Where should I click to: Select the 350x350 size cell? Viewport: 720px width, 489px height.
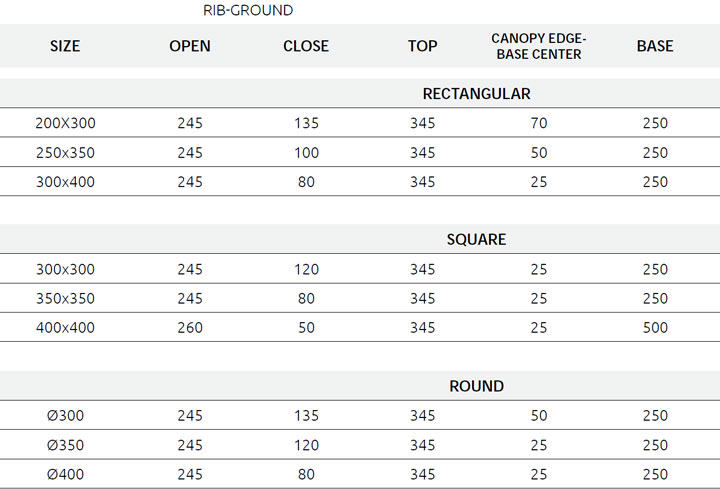point(65,298)
